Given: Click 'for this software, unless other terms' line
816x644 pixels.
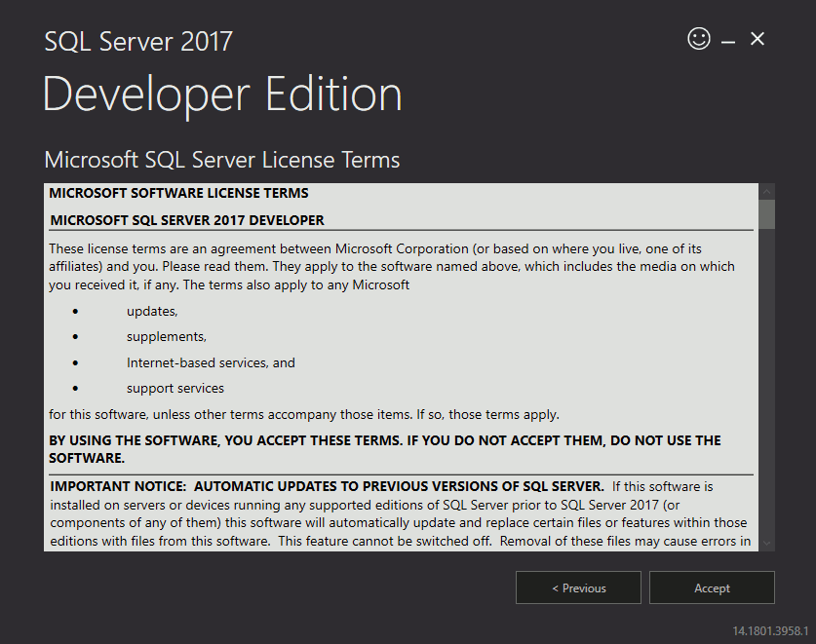Looking at the screenshot, I should (x=304, y=415).
